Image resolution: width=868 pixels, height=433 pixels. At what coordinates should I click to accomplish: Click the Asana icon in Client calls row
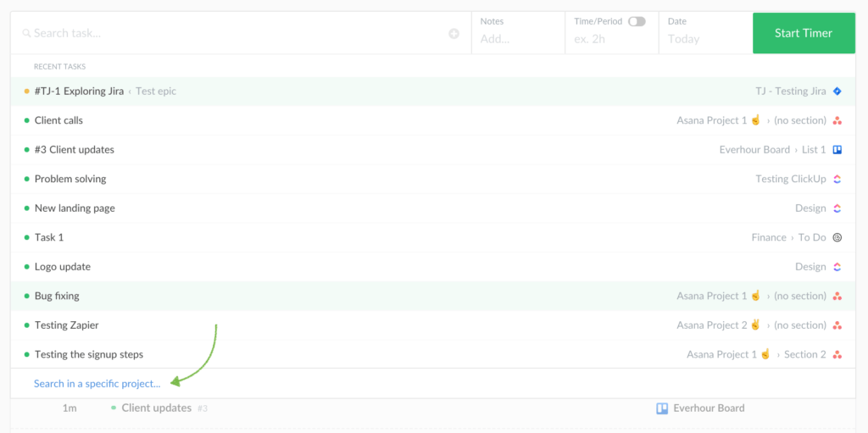(x=837, y=120)
